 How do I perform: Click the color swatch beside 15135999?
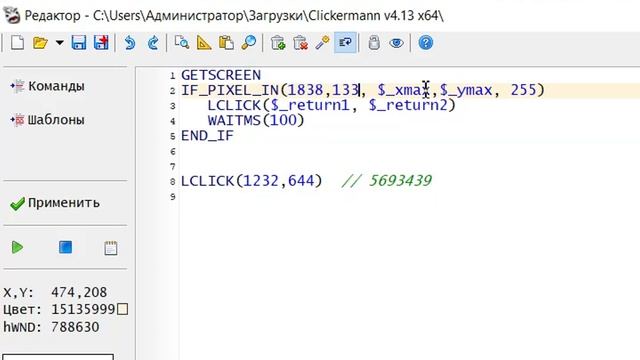(122, 309)
